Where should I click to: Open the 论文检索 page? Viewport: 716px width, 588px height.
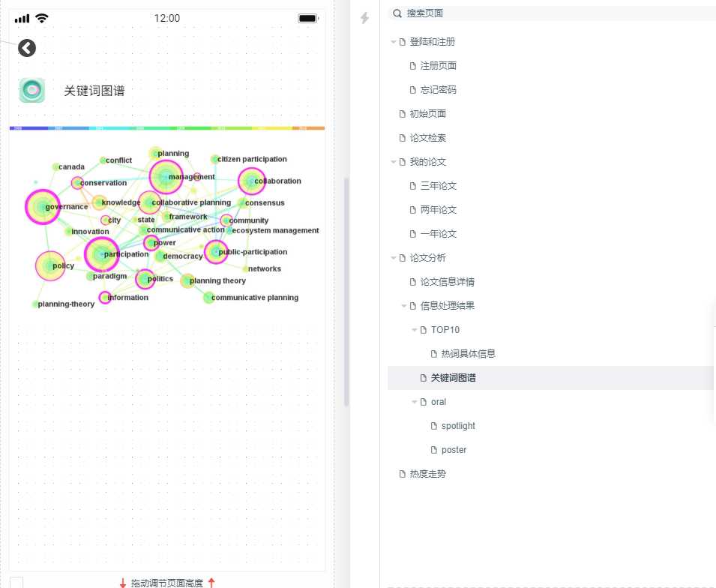[428, 138]
